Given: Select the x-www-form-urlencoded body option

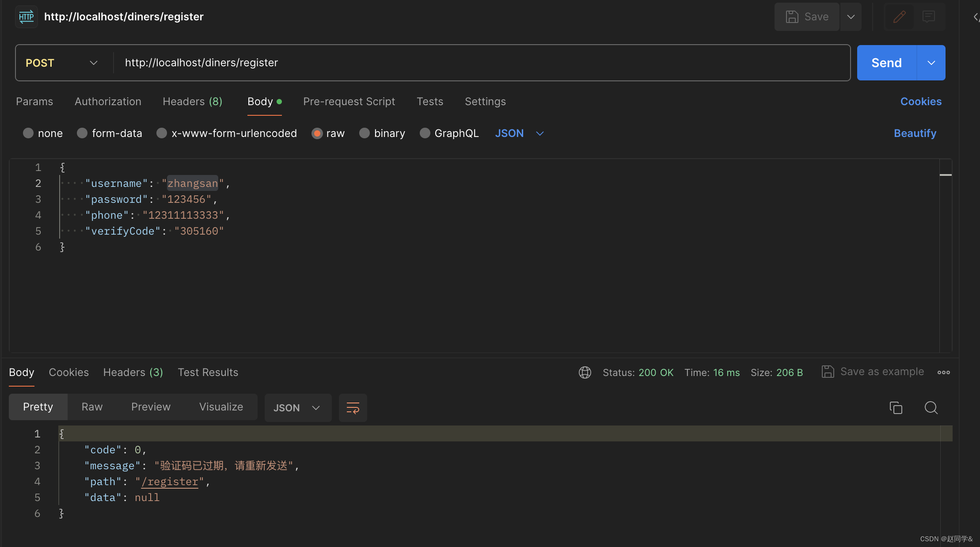Looking at the screenshot, I should point(162,133).
